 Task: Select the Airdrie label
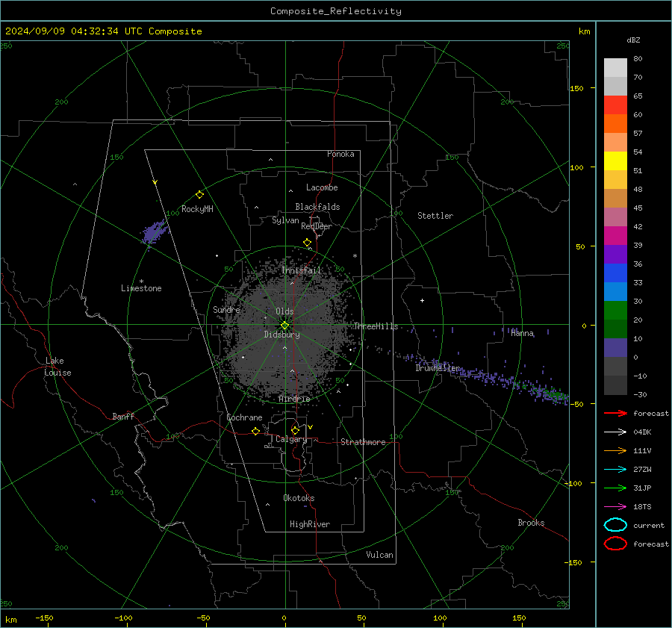point(294,399)
